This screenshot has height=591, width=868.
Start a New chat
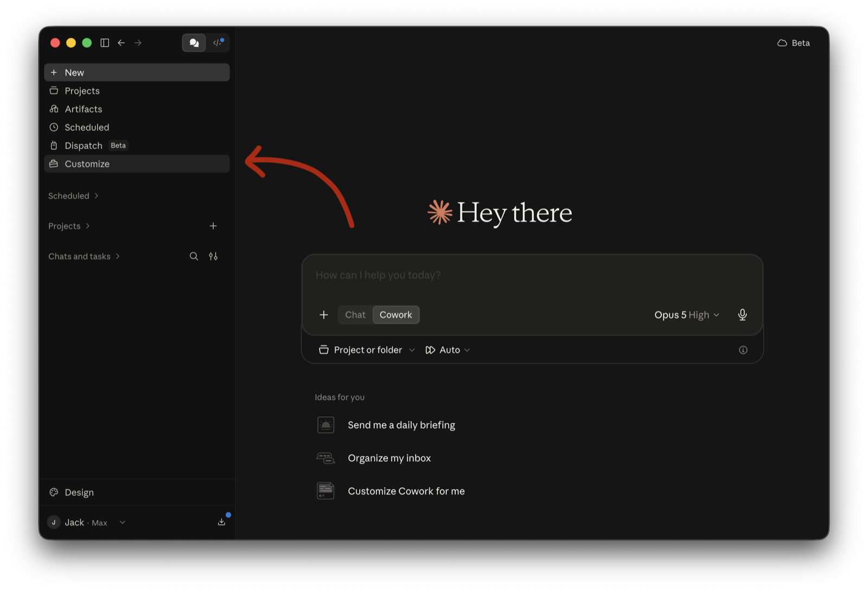pos(137,72)
